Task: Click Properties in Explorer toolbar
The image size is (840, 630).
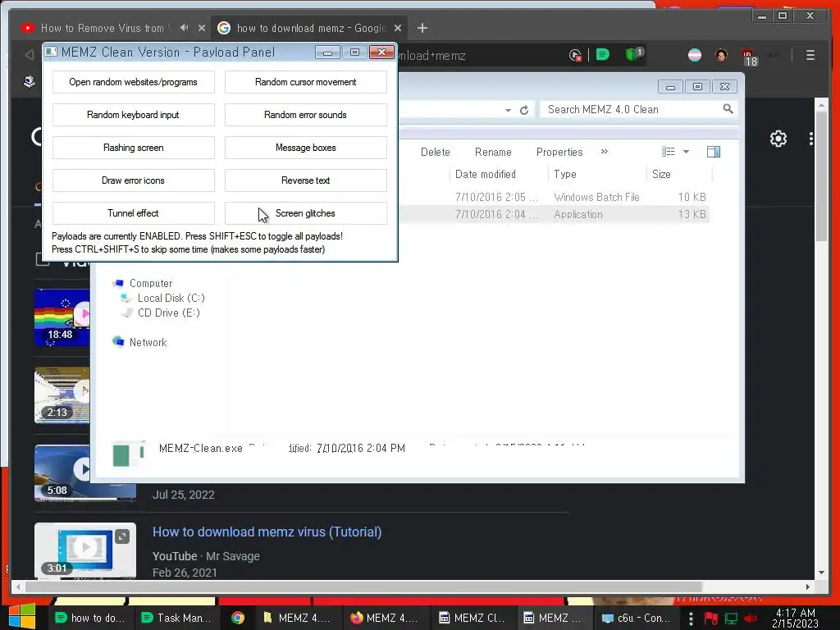Action: click(x=559, y=152)
